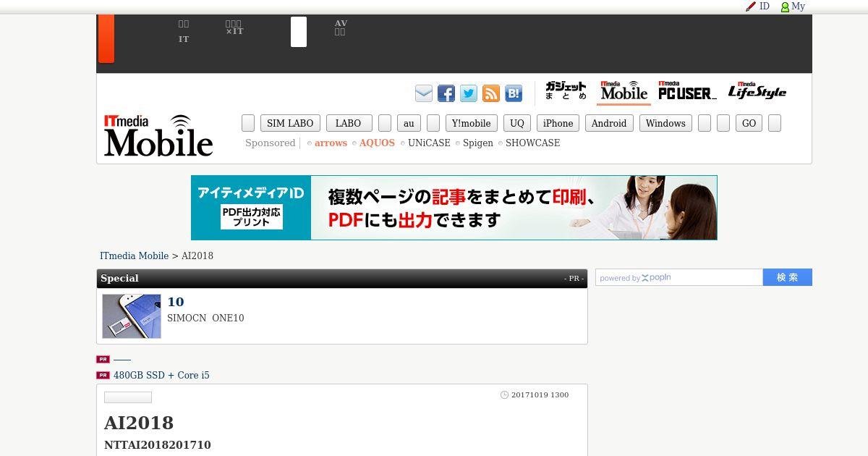Click the text 'SIMOCN ONE10'

pyautogui.click(x=205, y=318)
